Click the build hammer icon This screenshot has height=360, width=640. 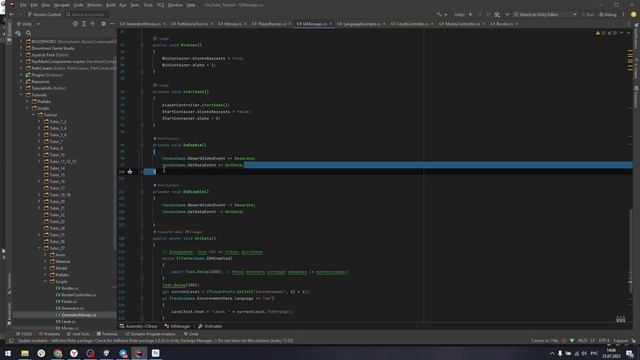click(x=439, y=14)
